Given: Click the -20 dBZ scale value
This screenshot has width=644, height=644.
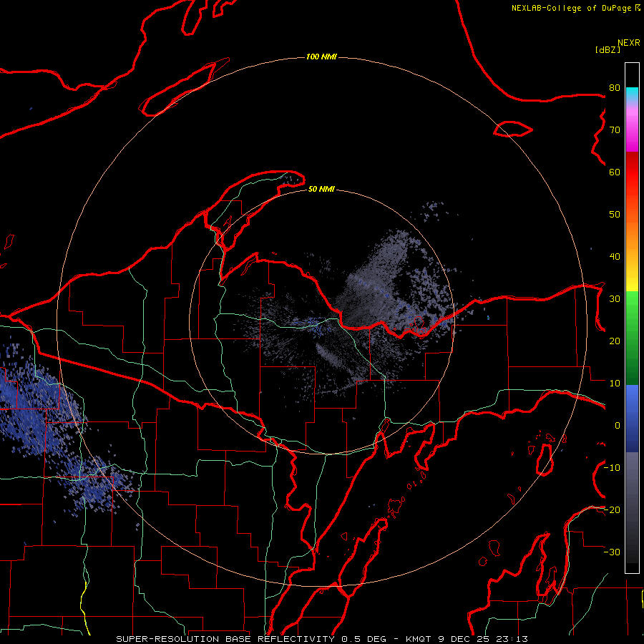Looking at the screenshot, I should click(613, 510).
